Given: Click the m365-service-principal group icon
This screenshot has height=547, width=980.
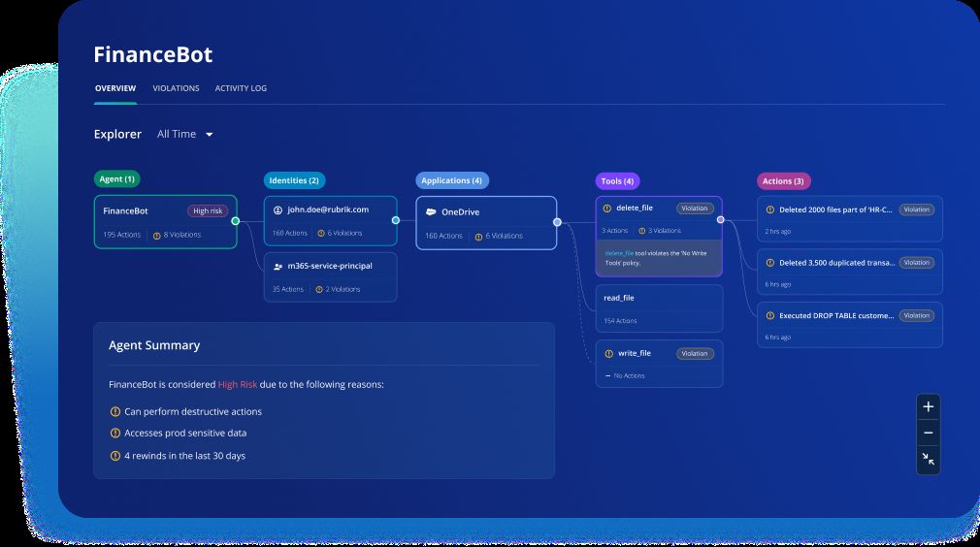Looking at the screenshot, I should coord(278,266).
